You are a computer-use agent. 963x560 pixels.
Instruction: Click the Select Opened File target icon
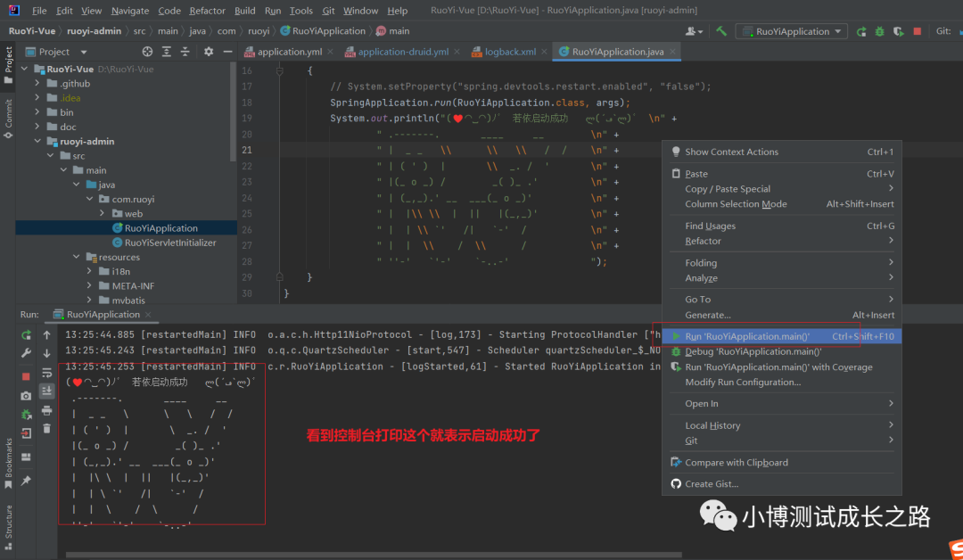pos(147,52)
